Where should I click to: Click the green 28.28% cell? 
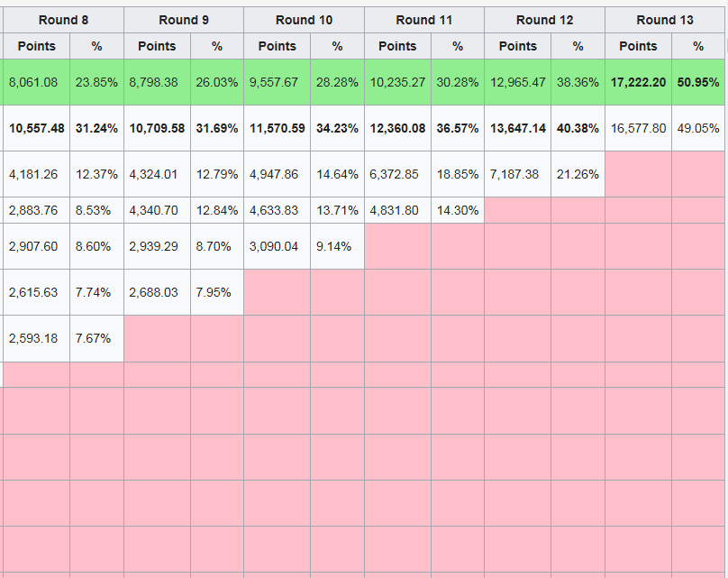[x=337, y=82]
